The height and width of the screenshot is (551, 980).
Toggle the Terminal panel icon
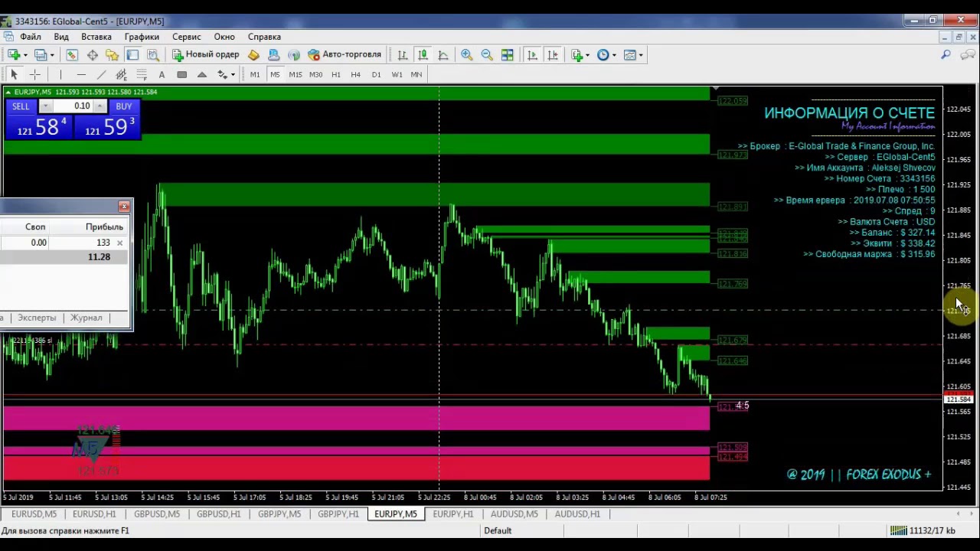click(x=132, y=54)
